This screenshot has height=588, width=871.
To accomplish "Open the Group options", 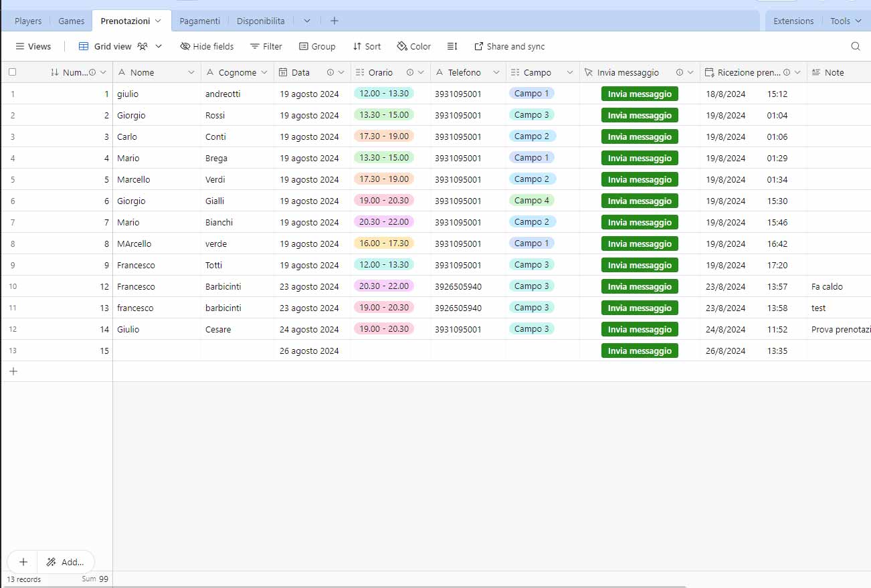I will pos(317,46).
